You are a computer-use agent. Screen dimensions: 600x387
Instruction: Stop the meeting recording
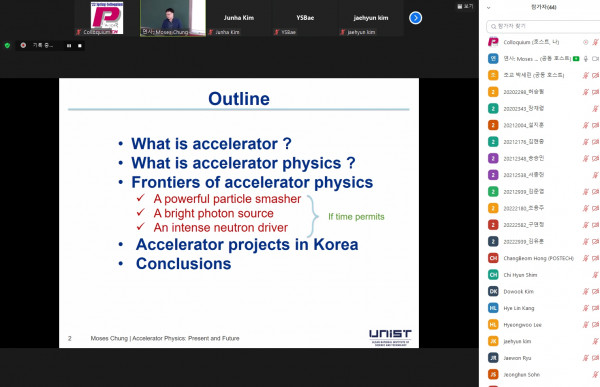click(x=80, y=46)
